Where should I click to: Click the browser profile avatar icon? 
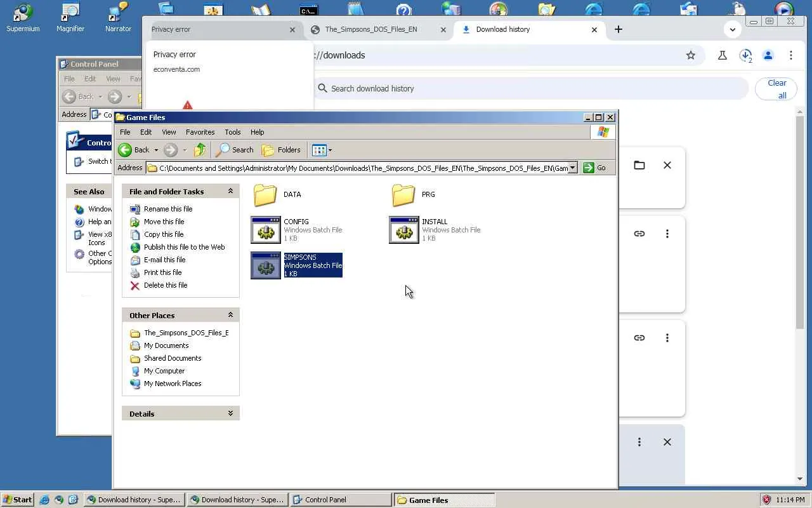point(768,55)
